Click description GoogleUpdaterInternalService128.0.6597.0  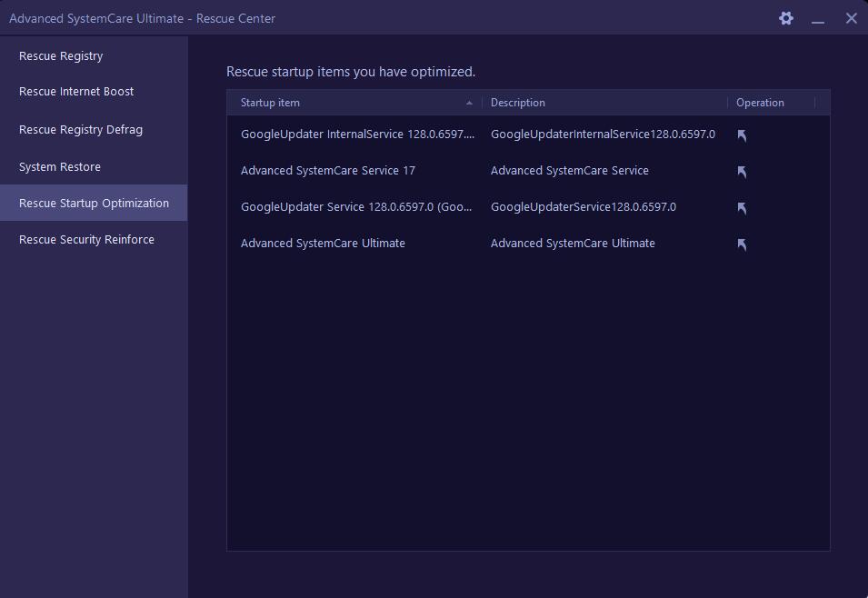click(603, 134)
